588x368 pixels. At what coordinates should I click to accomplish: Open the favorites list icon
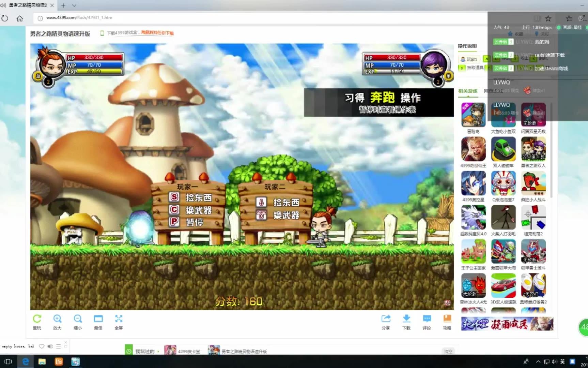point(569,18)
